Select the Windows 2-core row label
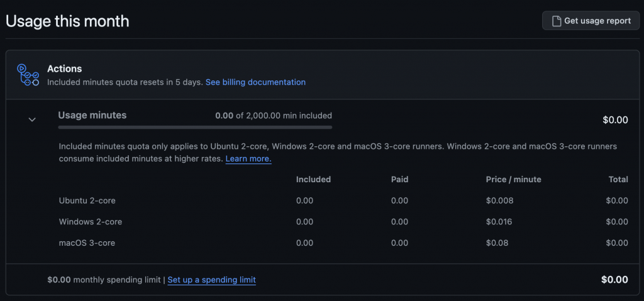Viewport: 644px width, 301px height. [91, 222]
